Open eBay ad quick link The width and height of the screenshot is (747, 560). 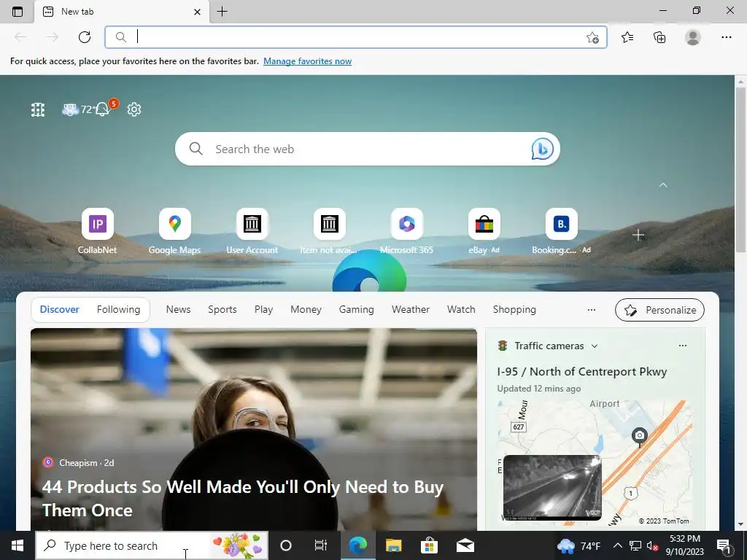[x=484, y=231]
